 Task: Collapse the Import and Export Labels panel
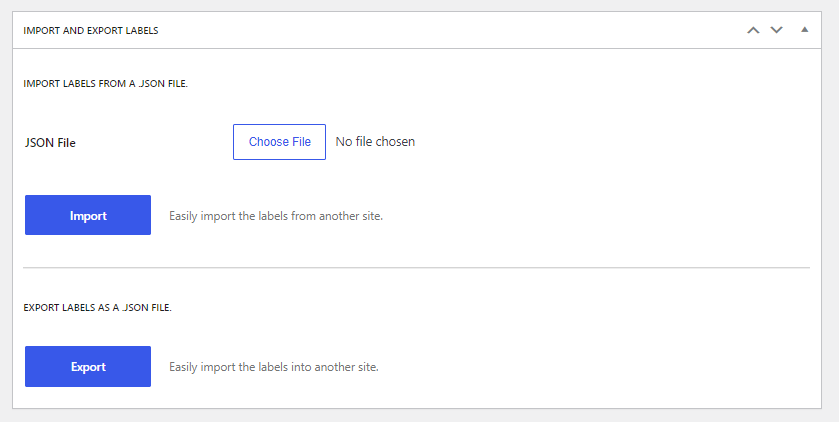[804, 29]
